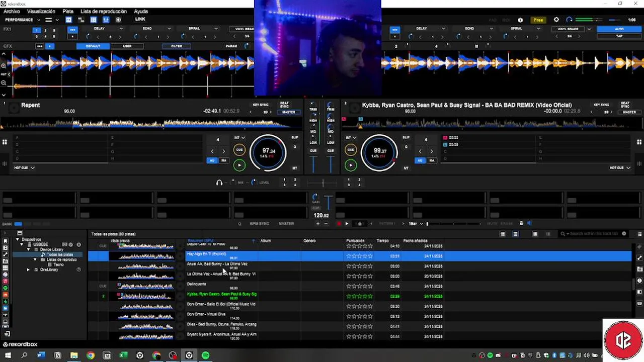Open the Lista de reproducción menu
This screenshot has height=362, width=644.
coord(104,11)
